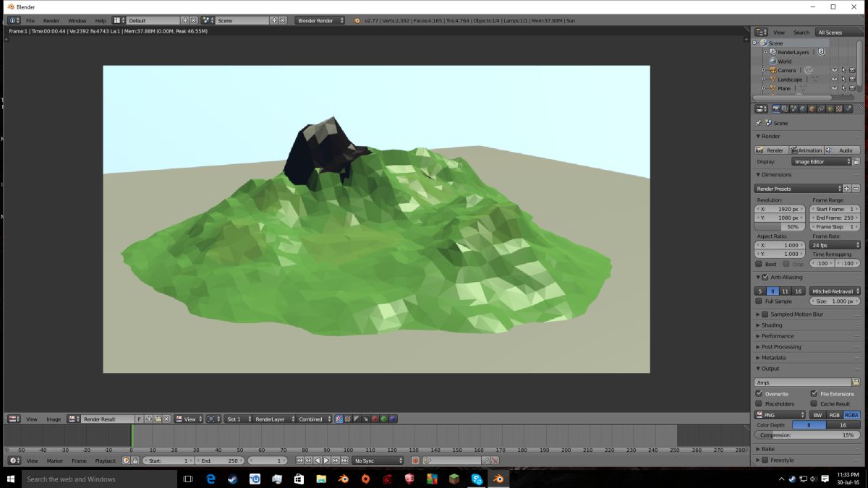Open Display Image Editor dropdown
Viewport: 868px width, 488px height.
click(x=821, y=161)
